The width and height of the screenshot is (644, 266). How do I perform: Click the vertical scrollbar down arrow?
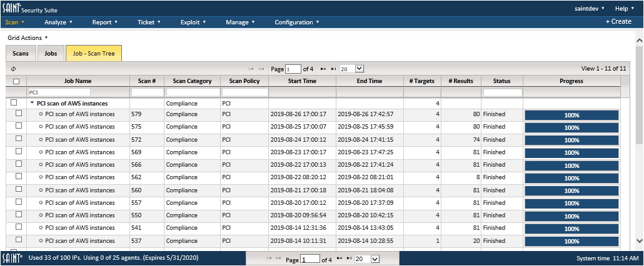[x=638, y=240]
